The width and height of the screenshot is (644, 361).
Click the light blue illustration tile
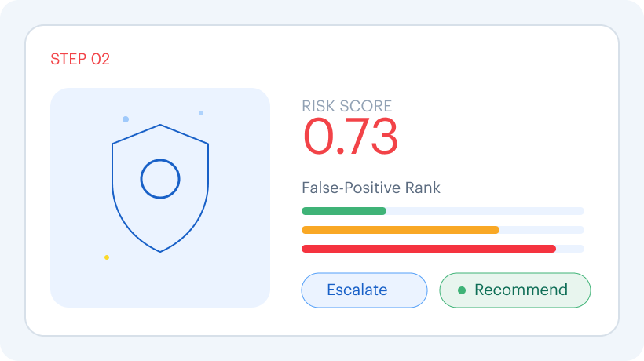pyautogui.click(x=160, y=197)
